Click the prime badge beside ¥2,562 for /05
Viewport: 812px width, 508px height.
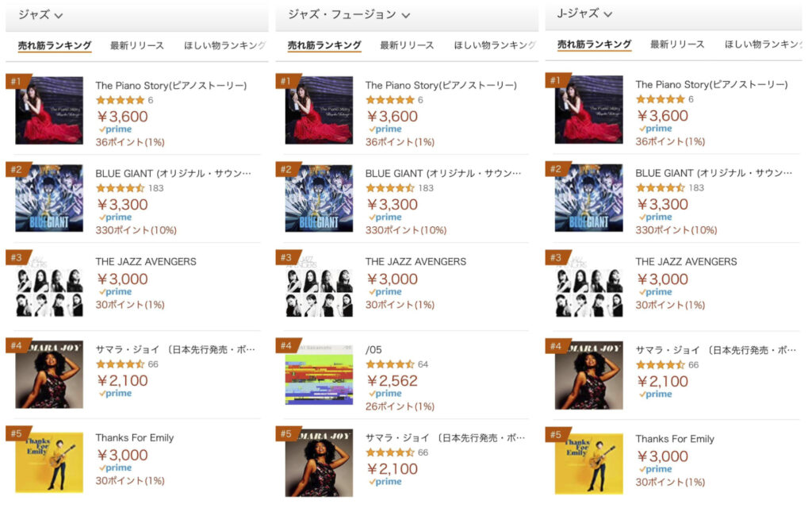(x=387, y=392)
